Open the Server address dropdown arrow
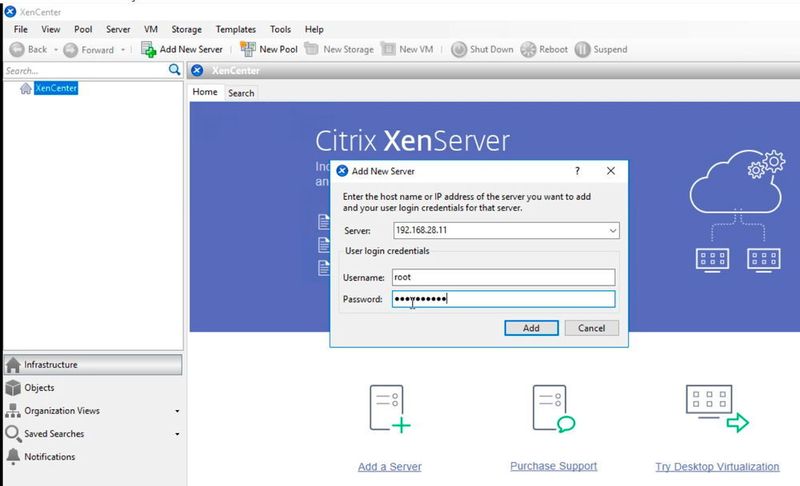Screen dimensions: 800x486 [612, 231]
